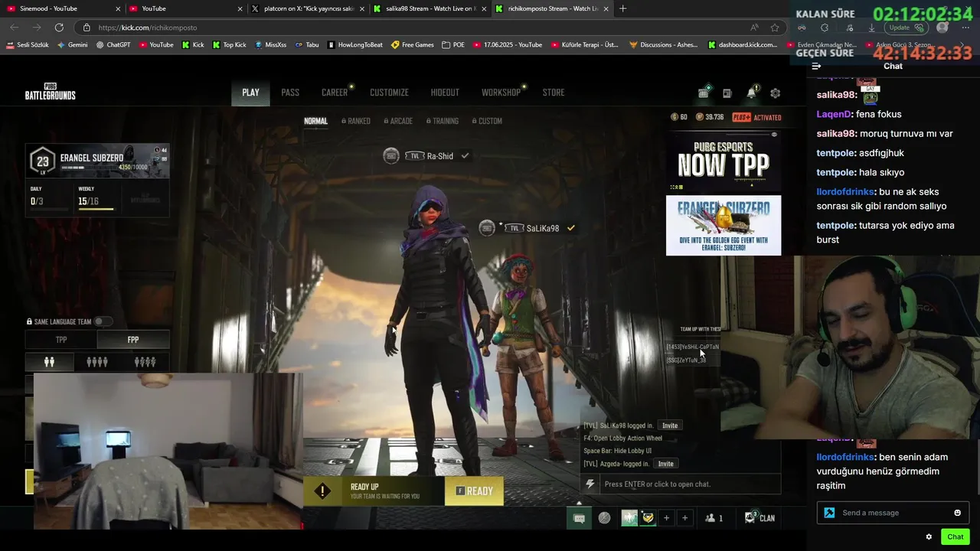Open the CLAN panel
The height and width of the screenshot is (551, 980).
(759, 518)
